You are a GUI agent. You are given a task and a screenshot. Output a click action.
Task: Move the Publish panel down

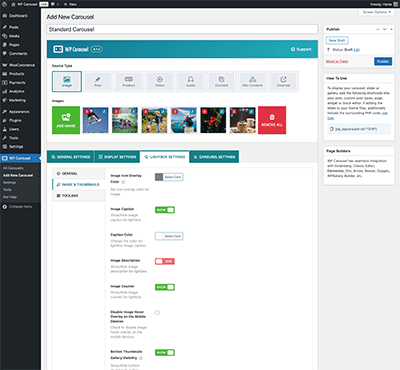tap(385, 29)
